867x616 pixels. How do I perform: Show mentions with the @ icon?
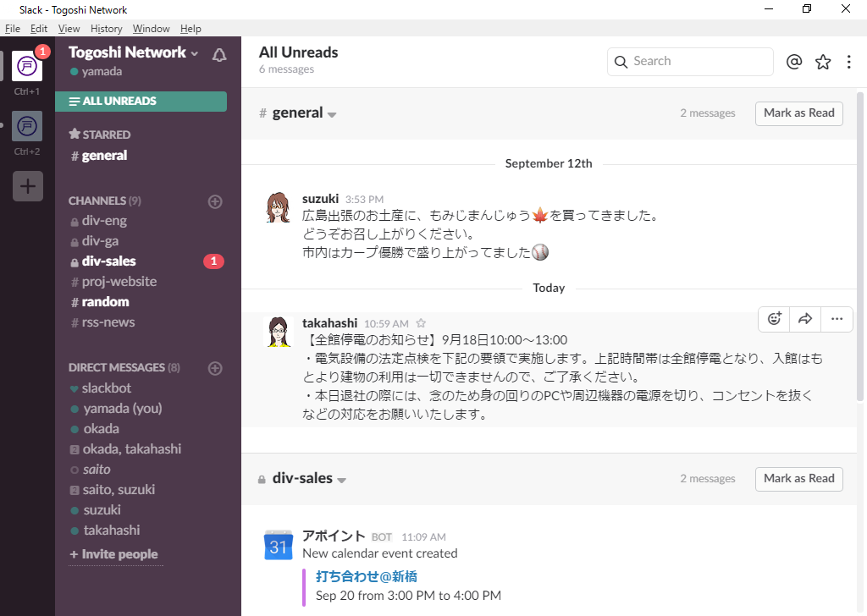click(x=794, y=62)
